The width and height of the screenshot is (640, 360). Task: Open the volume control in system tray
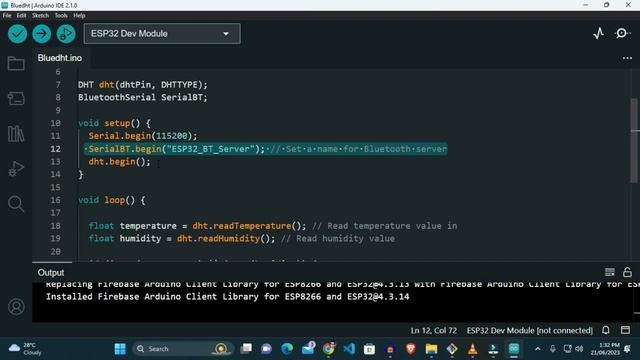coord(579,349)
